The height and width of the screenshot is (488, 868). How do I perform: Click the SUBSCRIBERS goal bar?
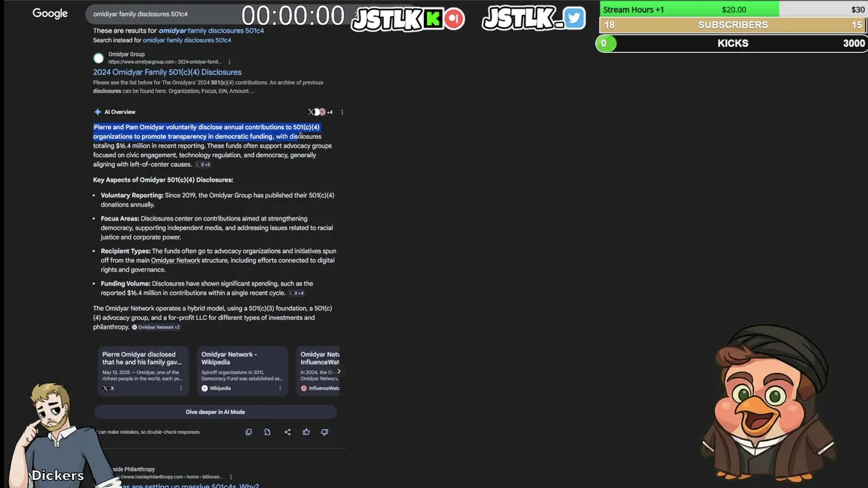coord(732,25)
